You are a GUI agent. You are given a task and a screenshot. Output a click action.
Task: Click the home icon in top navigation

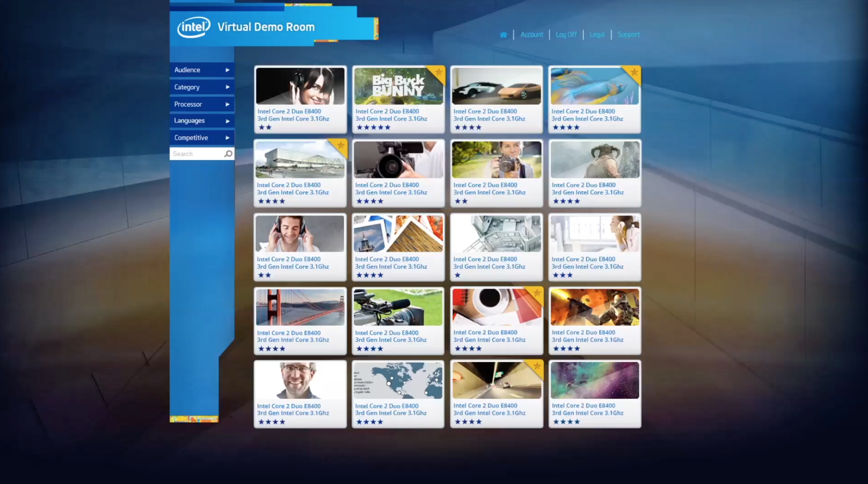[503, 35]
